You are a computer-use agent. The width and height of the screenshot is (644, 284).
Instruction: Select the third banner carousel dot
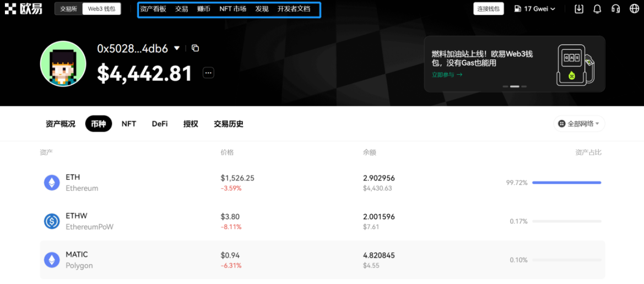click(524, 86)
